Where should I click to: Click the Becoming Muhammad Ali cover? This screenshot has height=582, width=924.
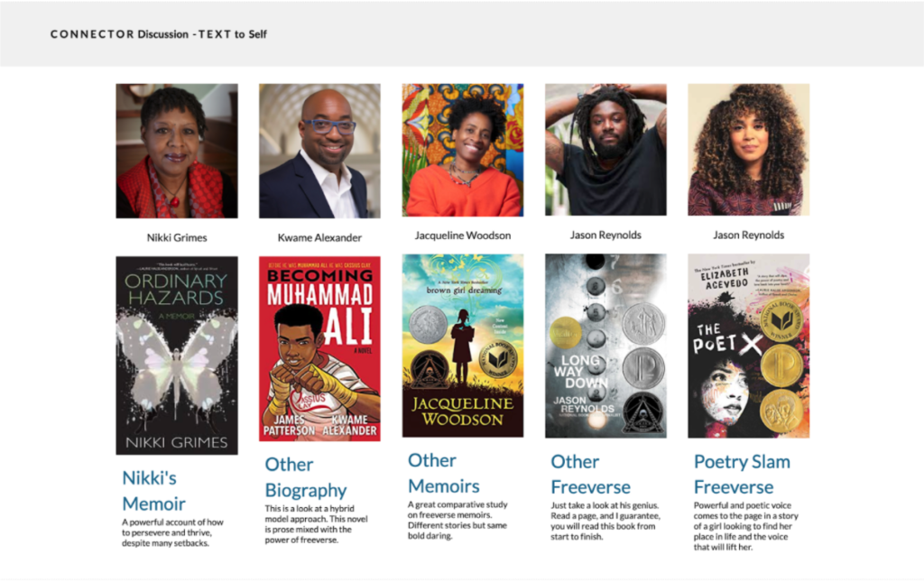tap(319, 348)
